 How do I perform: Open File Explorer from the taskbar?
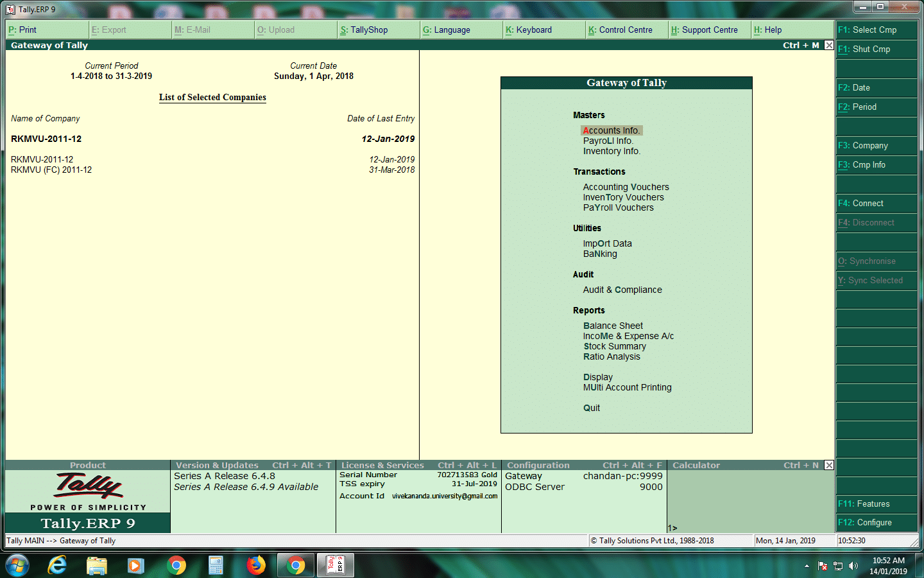click(x=98, y=565)
